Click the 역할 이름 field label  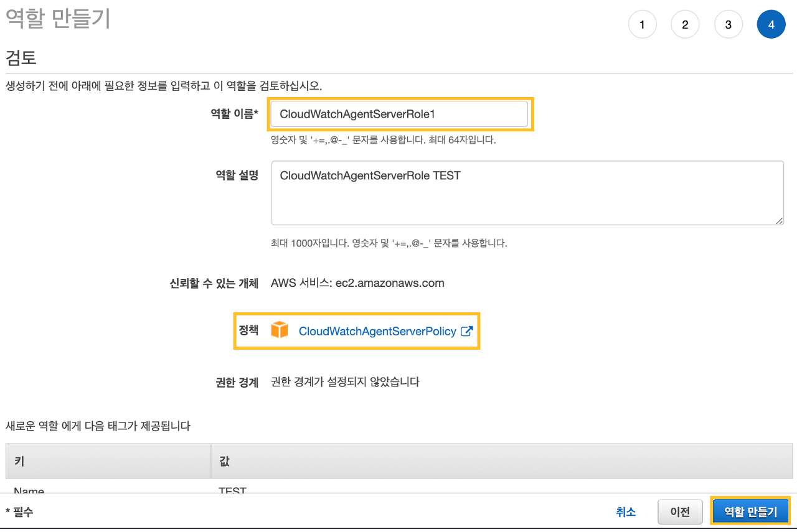coord(235,113)
